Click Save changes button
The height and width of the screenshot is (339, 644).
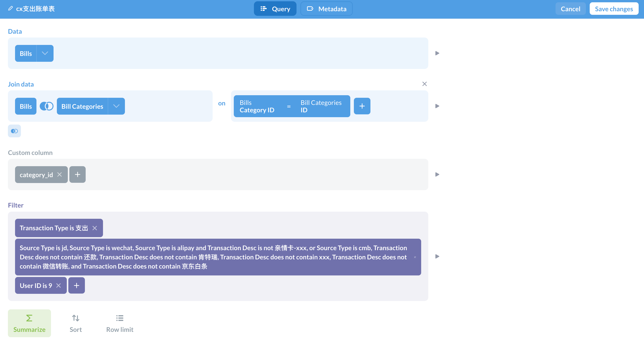tap(614, 9)
